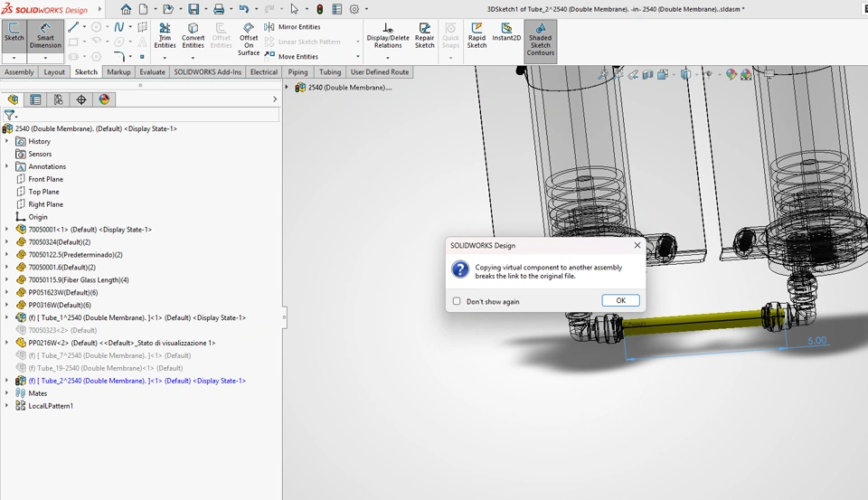Switch to the Piping tab
This screenshot has height=500, width=868.
pyautogui.click(x=297, y=72)
